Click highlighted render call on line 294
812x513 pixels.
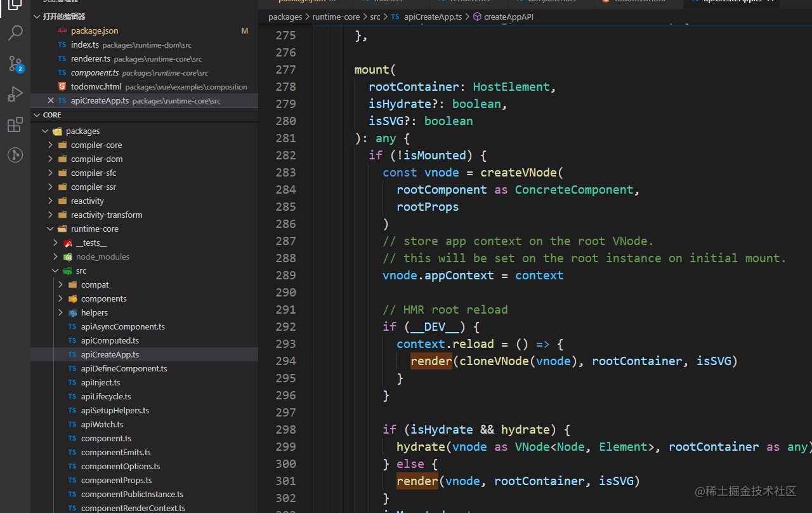[x=431, y=361]
